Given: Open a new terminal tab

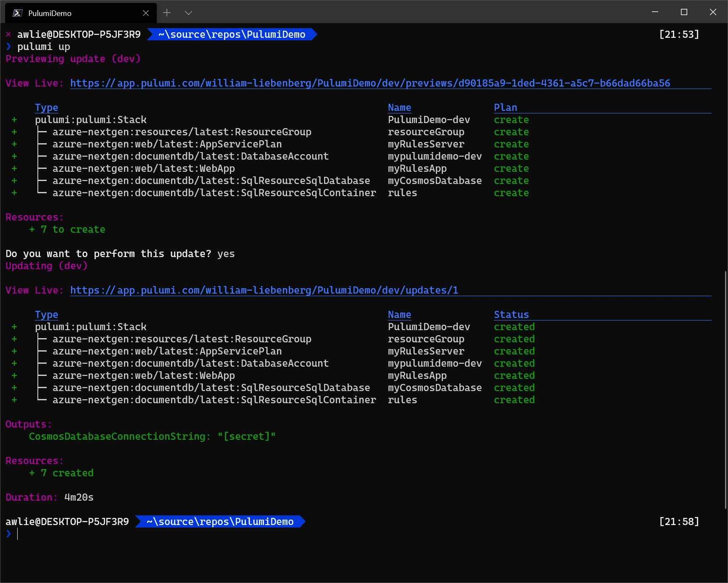Looking at the screenshot, I should [x=167, y=13].
